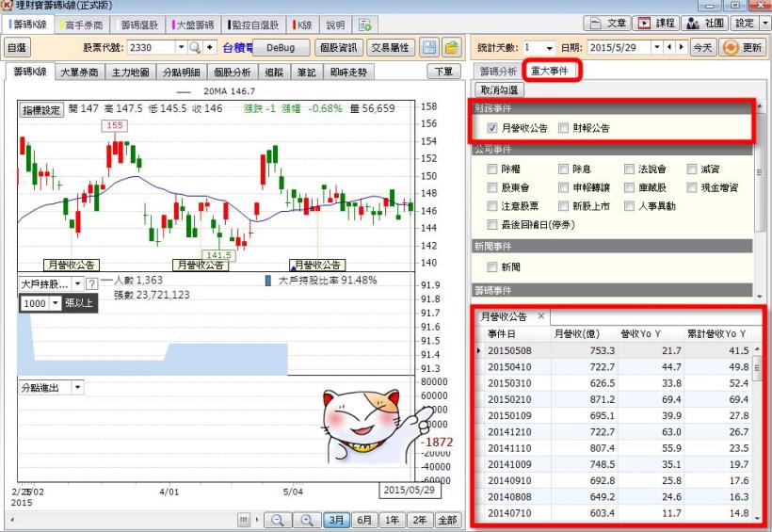Click the 取消勾選 button
The width and height of the screenshot is (772, 532).
tap(501, 90)
